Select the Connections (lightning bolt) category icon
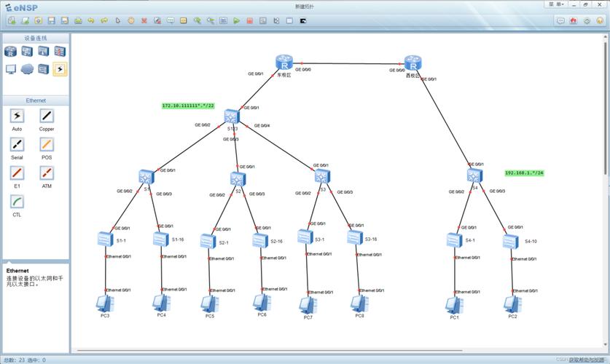The image size is (610, 364). coord(60,69)
